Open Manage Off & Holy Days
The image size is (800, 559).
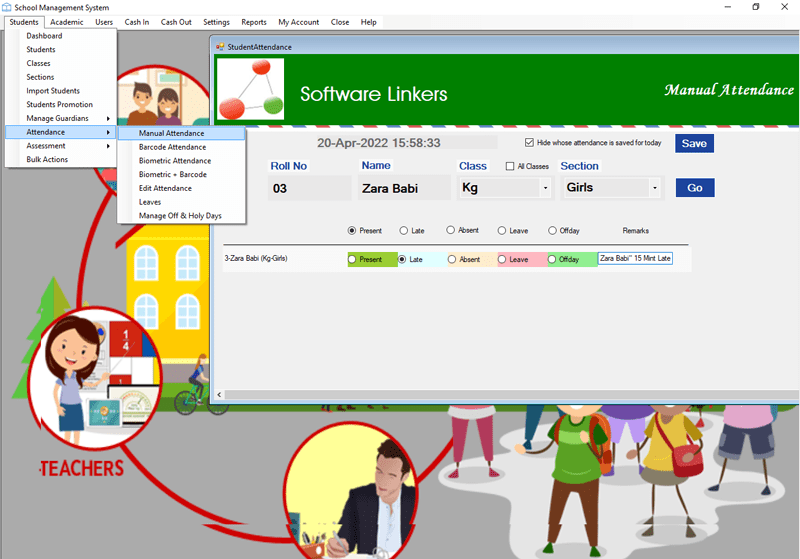pos(182,216)
